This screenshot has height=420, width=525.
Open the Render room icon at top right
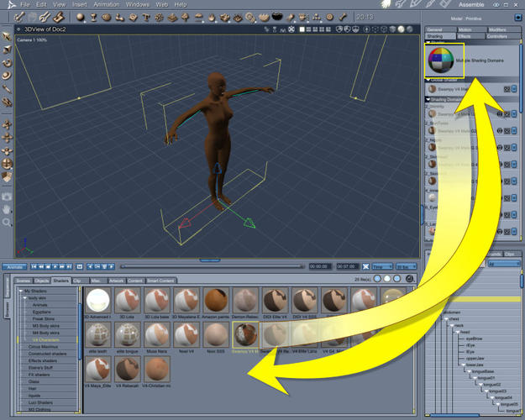446,4
